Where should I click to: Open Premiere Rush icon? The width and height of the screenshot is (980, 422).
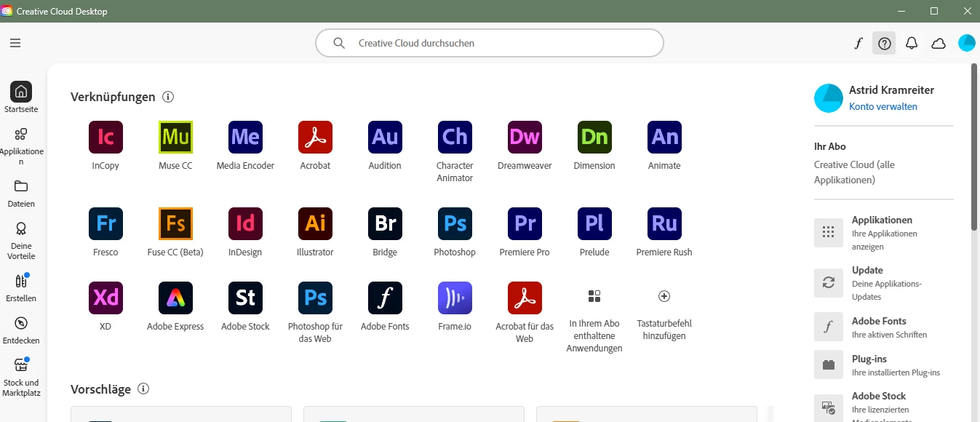(x=664, y=223)
